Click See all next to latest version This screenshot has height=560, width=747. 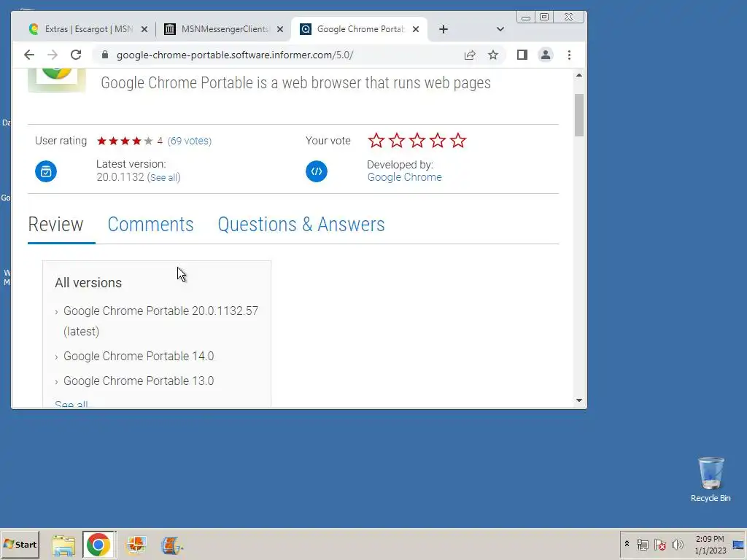pyautogui.click(x=164, y=178)
